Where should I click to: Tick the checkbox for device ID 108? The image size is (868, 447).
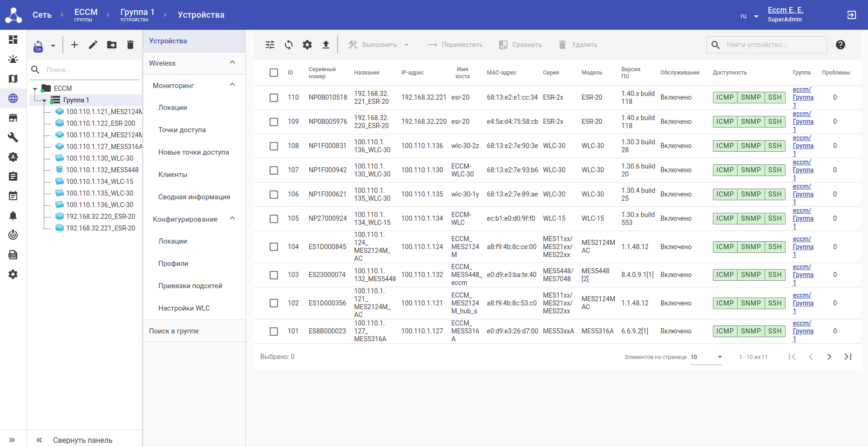(x=274, y=146)
